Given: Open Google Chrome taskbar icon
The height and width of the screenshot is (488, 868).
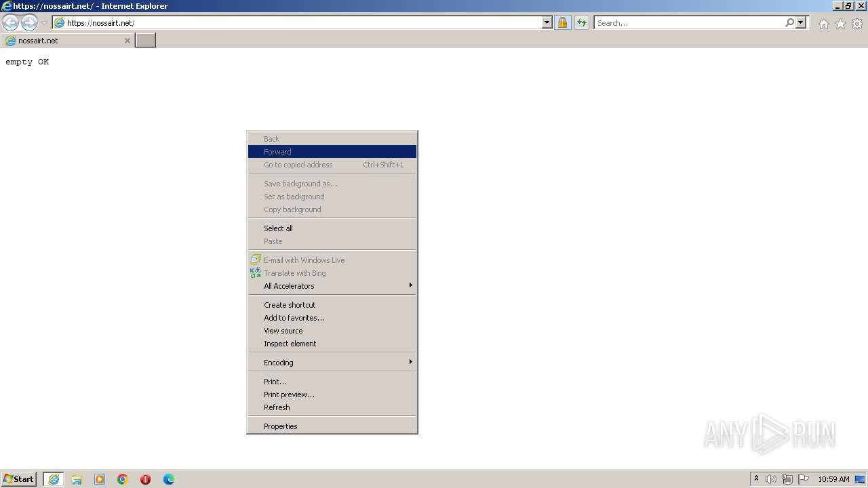Looking at the screenshot, I should 123,479.
